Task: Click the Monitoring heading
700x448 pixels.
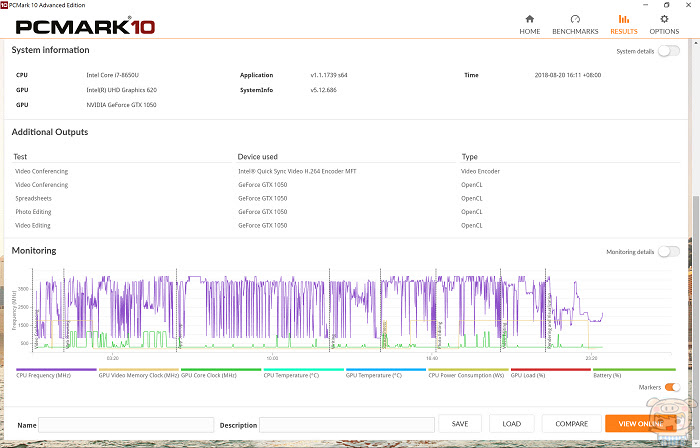Action: [x=34, y=251]
